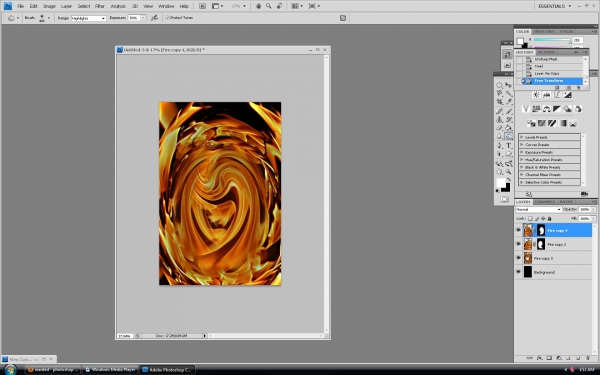Toggle the Protect Tones checkbox

(x=168, y=18)
